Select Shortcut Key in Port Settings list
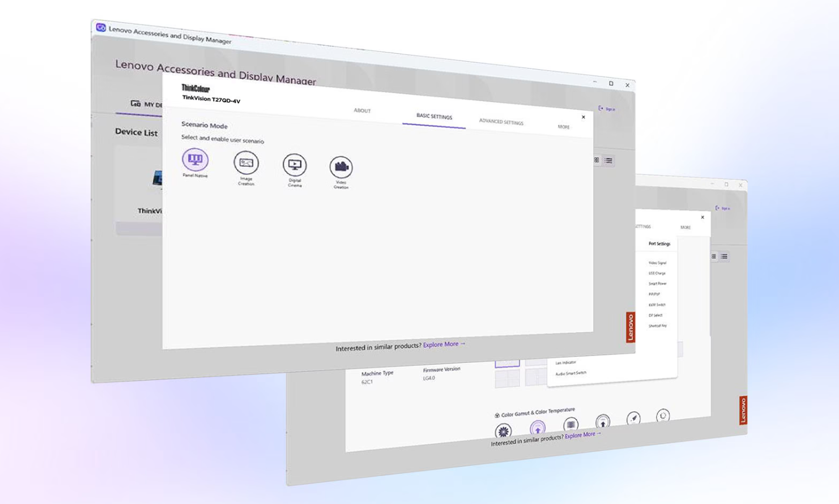The image size is (839, 504). click(658, 326)
